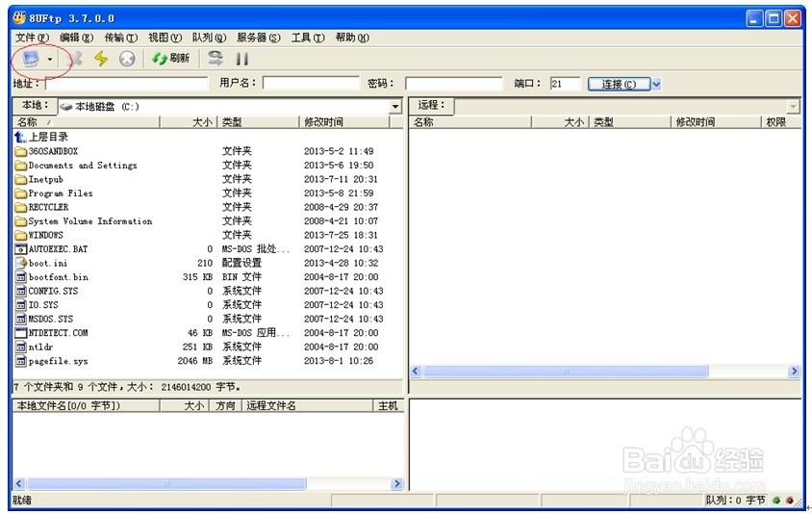Click remote pane scroll left arrow

pos(416,372)
